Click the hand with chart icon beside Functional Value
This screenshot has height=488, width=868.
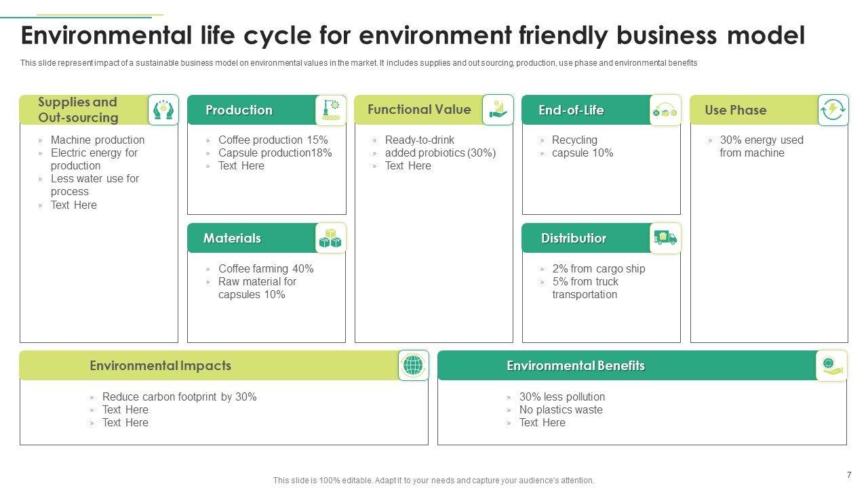coord(498,110)
